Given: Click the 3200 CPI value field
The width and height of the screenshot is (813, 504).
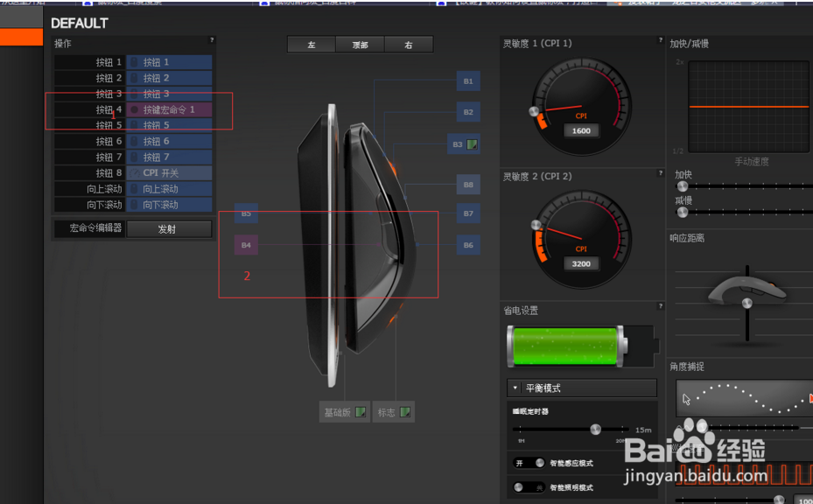Looking at the screenshot, I should (581, 264).
